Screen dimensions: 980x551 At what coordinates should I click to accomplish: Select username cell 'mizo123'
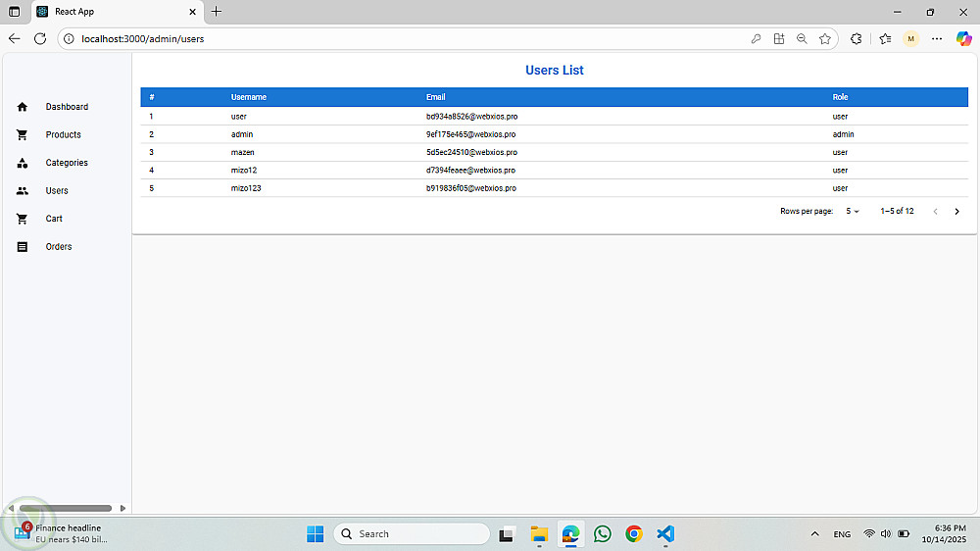[x=246, y=188]
